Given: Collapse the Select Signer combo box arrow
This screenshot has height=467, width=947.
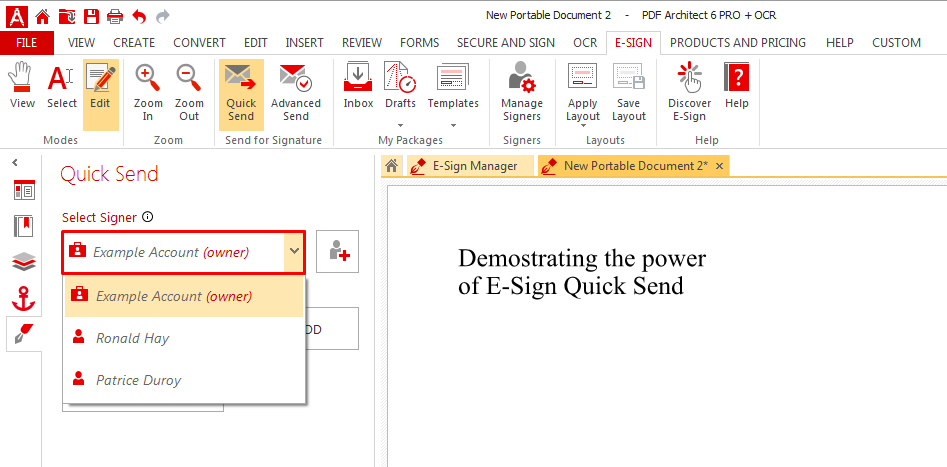Looking at the screenshot, I should [x=294, y=251].
